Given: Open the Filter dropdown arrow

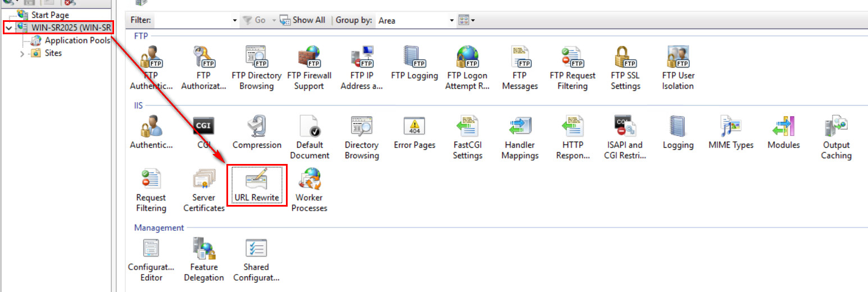Looking at the screenshot, I should (x=235, y=20).
